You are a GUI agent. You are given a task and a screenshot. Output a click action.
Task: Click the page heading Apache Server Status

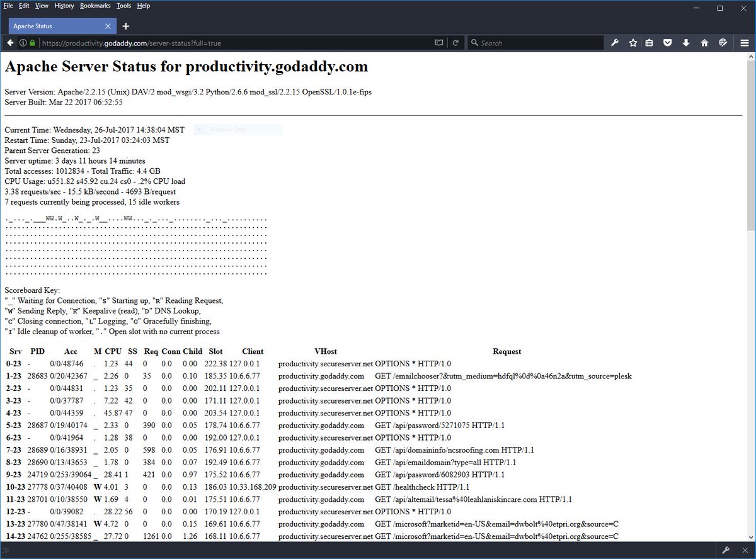tap(186, 67)
